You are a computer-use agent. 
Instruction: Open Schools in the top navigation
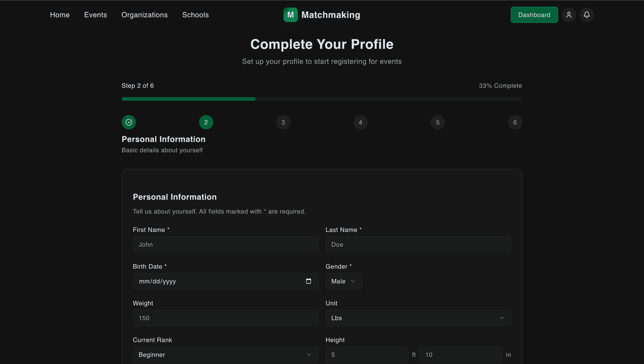point(196,15)
